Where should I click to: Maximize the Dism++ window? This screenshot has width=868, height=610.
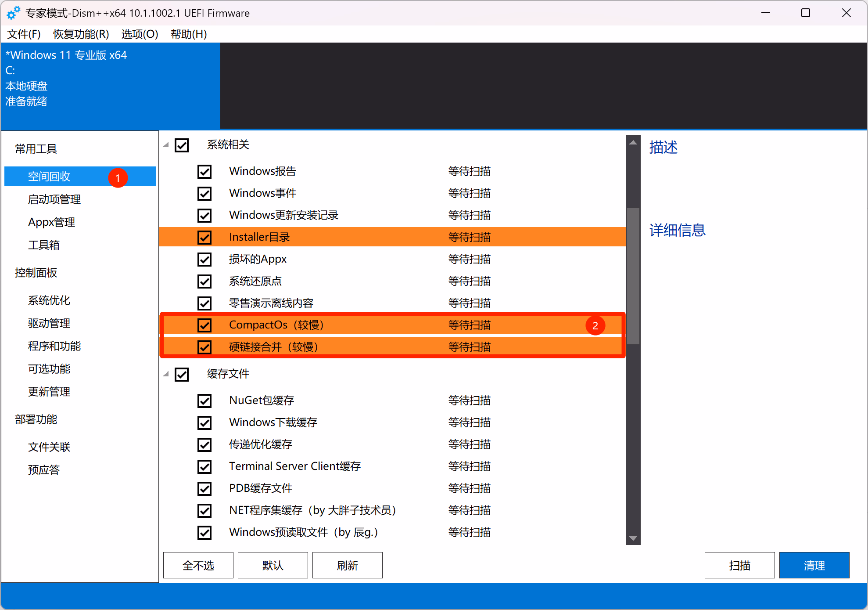[x=806, y=13]
